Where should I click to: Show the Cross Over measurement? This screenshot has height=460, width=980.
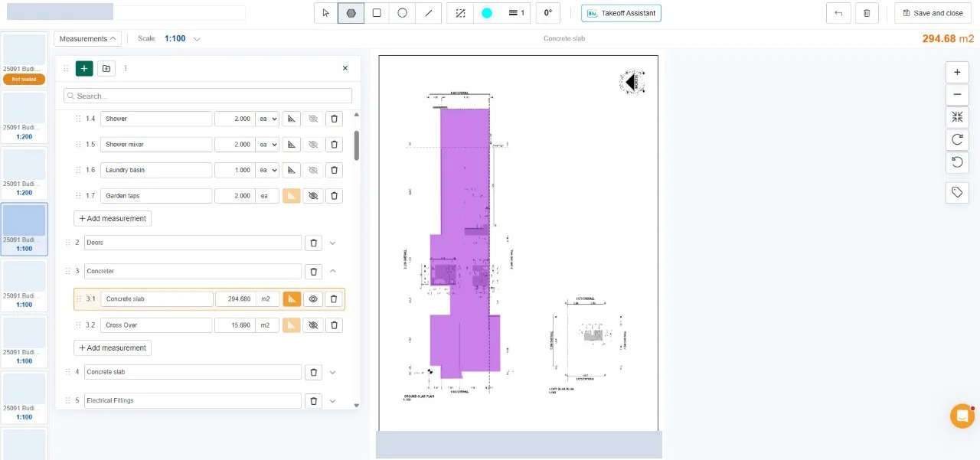312,325
